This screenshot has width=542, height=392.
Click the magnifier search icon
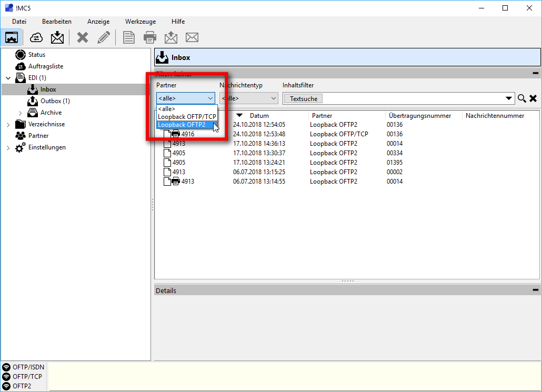pos(521,98)
